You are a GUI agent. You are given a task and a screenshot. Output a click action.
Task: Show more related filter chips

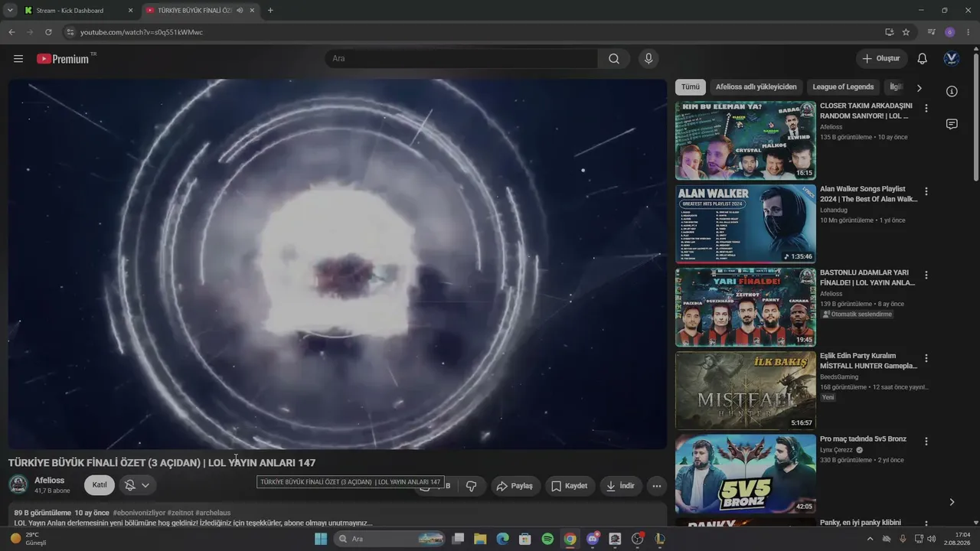click(920, 88)
